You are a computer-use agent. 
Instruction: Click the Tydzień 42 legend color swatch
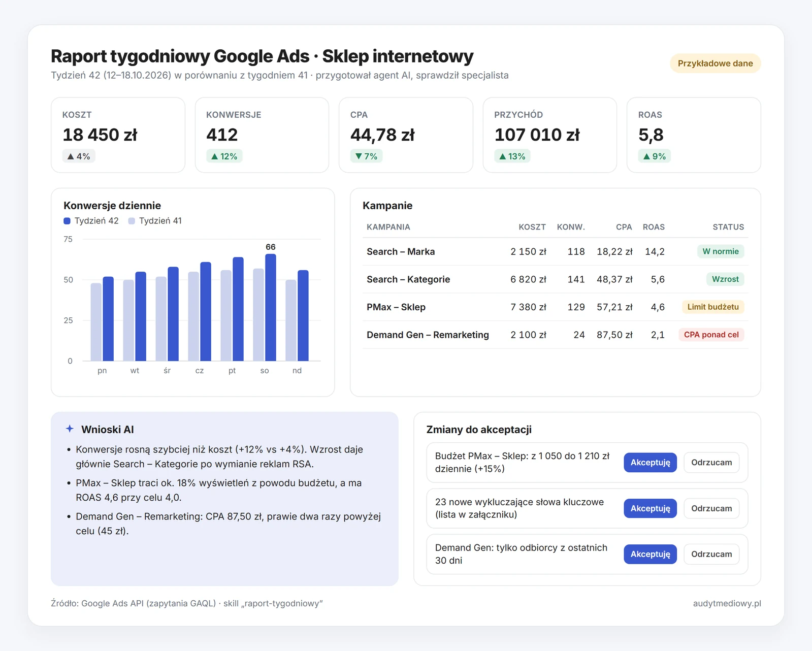tap(67, 221)
